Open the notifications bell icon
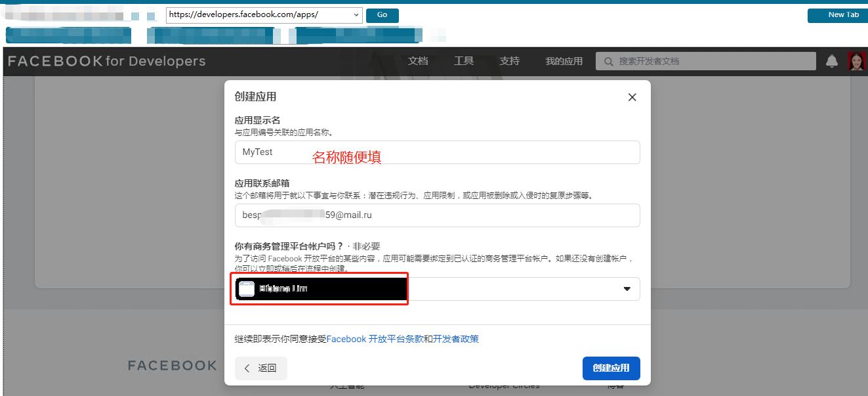 pyautogui.click(x=831, y=61)
